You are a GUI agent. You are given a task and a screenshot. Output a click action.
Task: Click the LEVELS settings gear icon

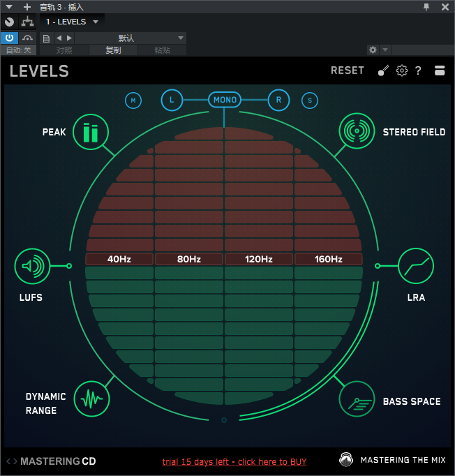click(402, 70)
